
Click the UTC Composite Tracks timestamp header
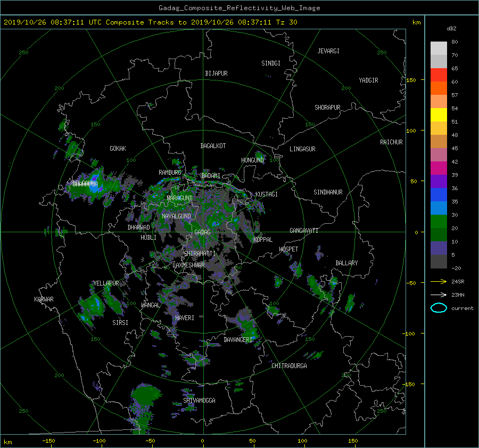(150, 22)
